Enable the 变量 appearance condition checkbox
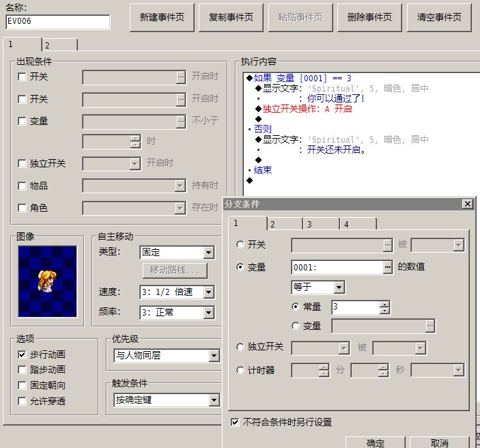The width and height of the screenshot is (480, 448). pyautogui.click(x=22, y=122)
